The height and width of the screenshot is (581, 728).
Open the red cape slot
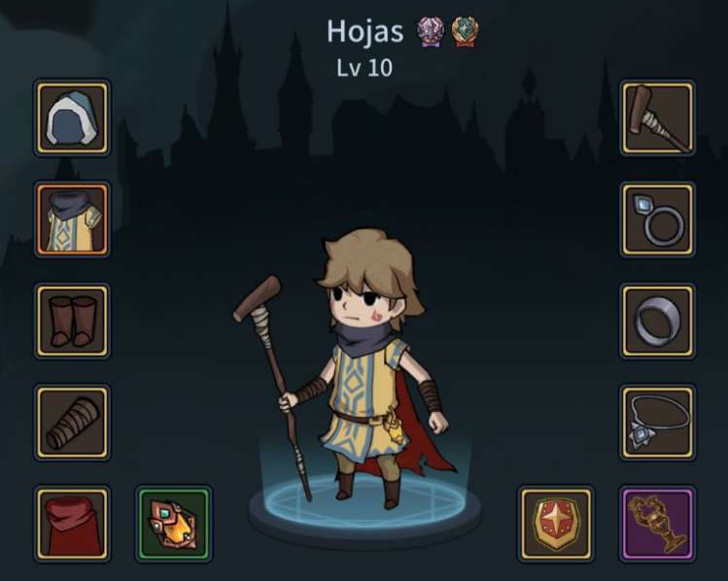(x=72, y=524)
